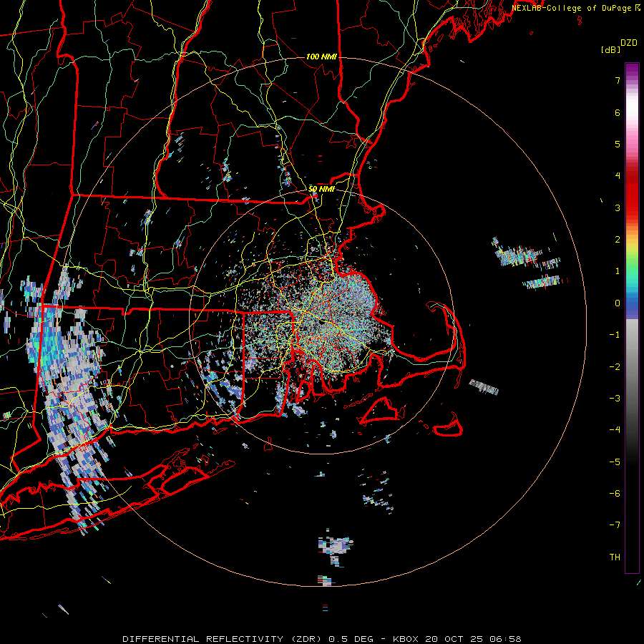Click the "50 NMI" range ring label

(321, 189)
